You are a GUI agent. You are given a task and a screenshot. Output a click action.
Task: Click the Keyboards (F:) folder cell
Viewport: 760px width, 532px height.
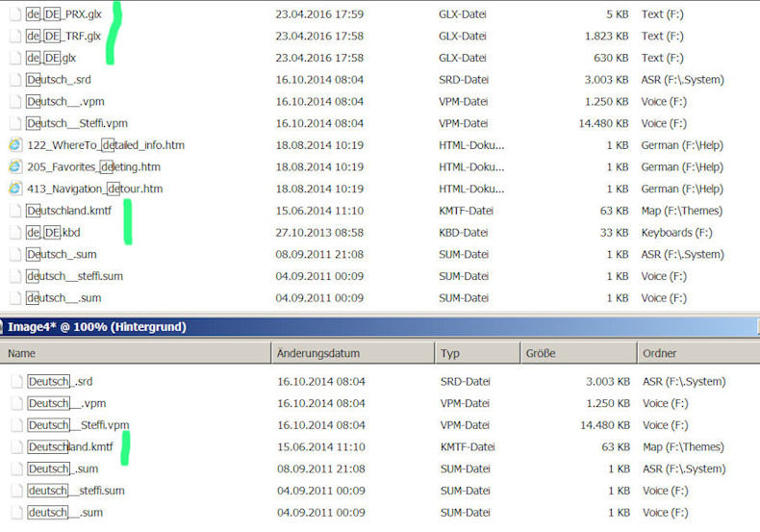(676, 233)
